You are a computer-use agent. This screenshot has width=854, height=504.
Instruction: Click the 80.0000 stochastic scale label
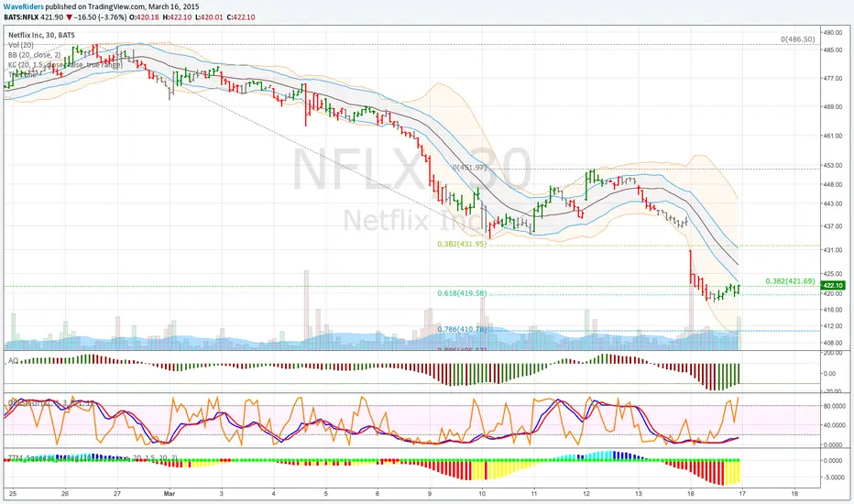pos(834,406)
